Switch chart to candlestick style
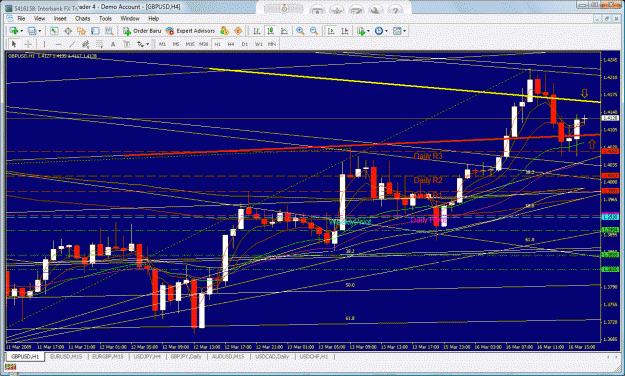 [270, 31]
